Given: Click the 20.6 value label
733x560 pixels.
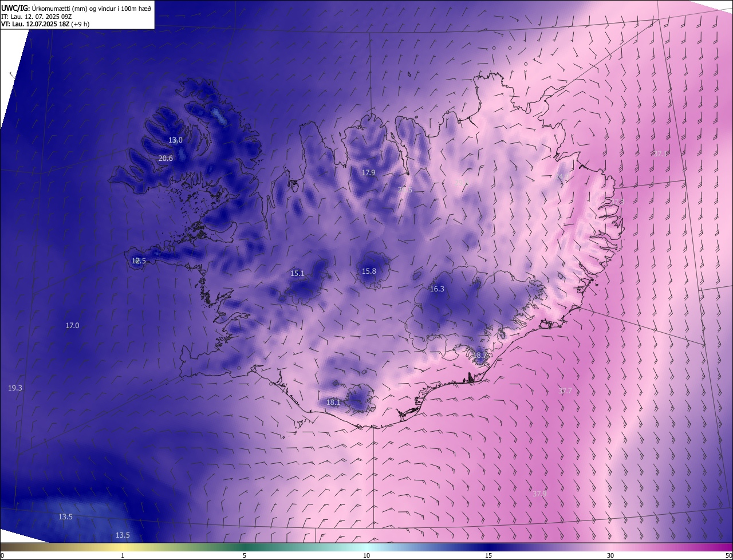Looking at the screenshot, I should click(165, 158).
